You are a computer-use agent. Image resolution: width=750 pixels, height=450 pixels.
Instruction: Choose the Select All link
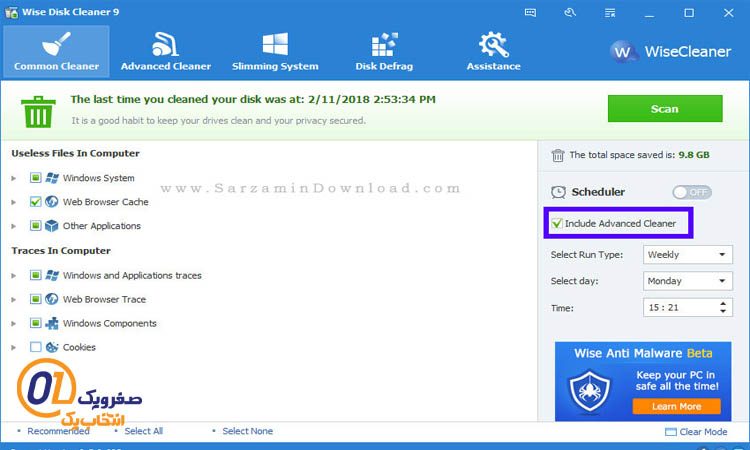(143, 431)
